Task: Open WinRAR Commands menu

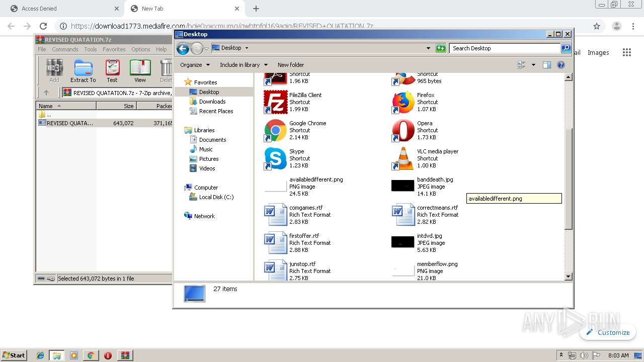Action: 65,49
